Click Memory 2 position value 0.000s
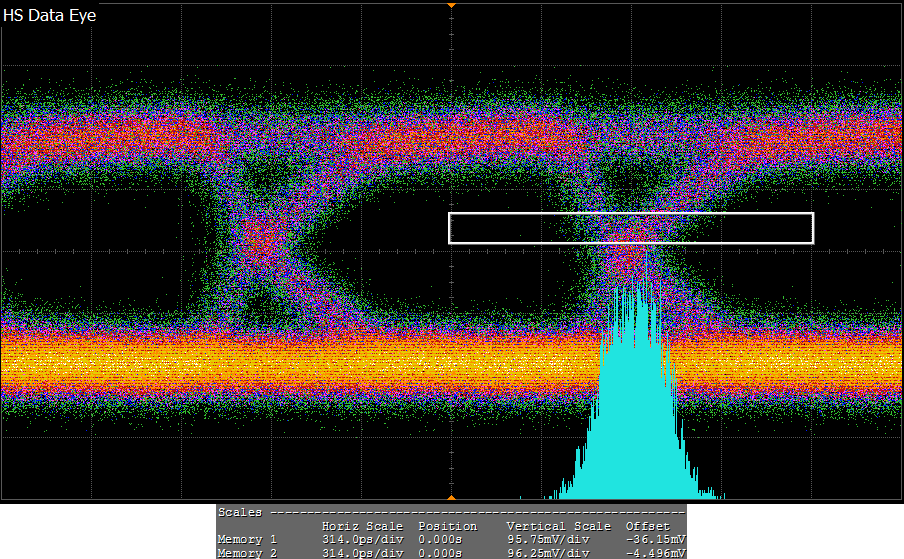The width and height of the screenshot is (904, 559). pos(440,553)
